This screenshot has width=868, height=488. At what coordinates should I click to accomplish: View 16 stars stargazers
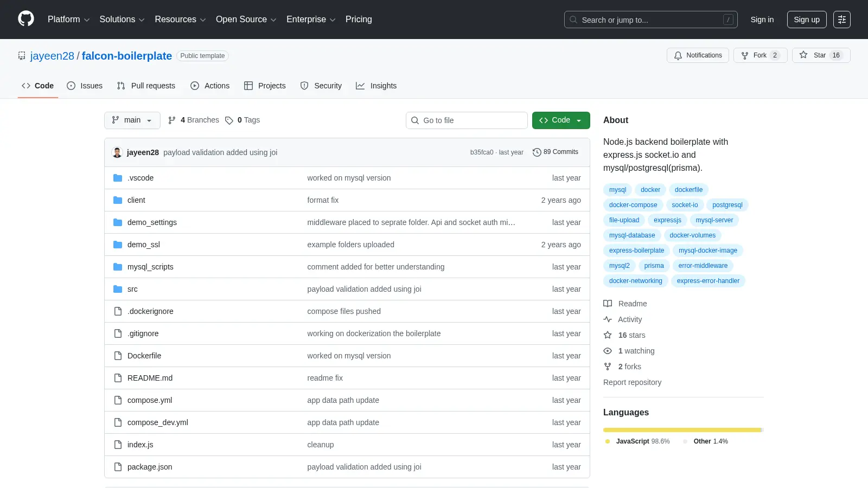624,335
